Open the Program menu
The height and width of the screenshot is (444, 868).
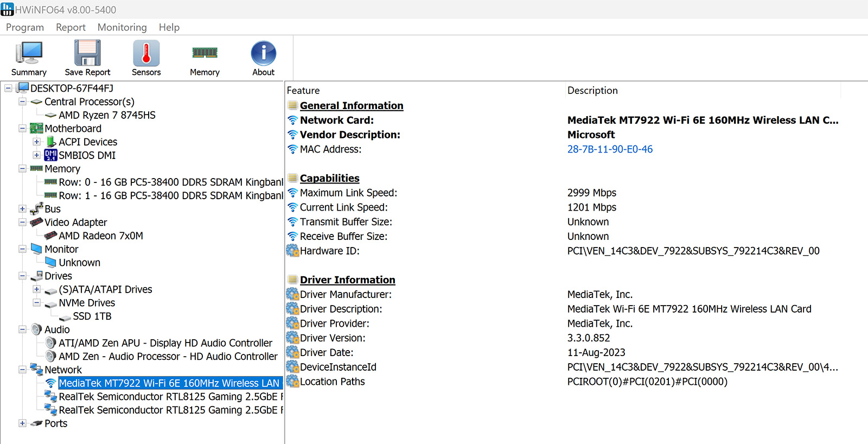click(25, 27)
